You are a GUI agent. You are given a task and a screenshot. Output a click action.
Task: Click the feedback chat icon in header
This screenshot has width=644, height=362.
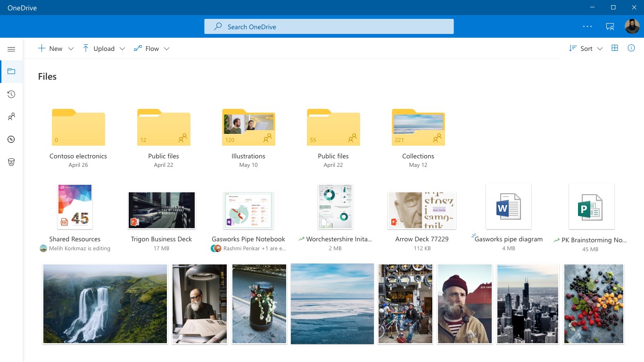610,26
